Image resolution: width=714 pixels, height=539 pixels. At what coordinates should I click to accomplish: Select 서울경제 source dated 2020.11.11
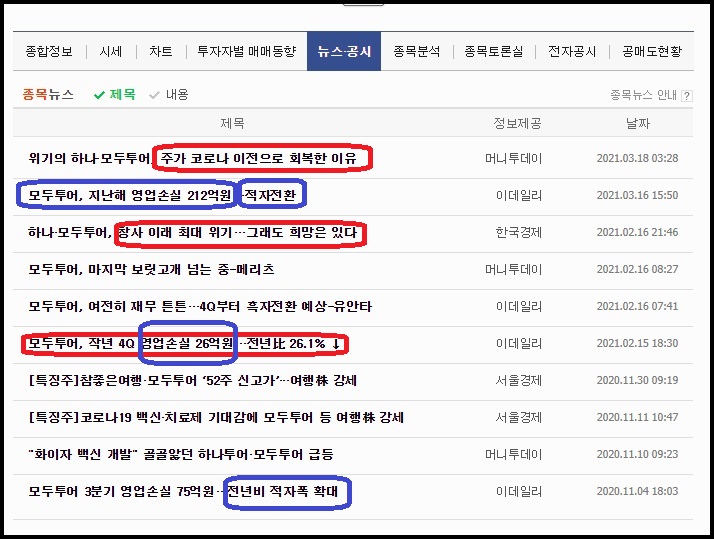coord(519,417)
